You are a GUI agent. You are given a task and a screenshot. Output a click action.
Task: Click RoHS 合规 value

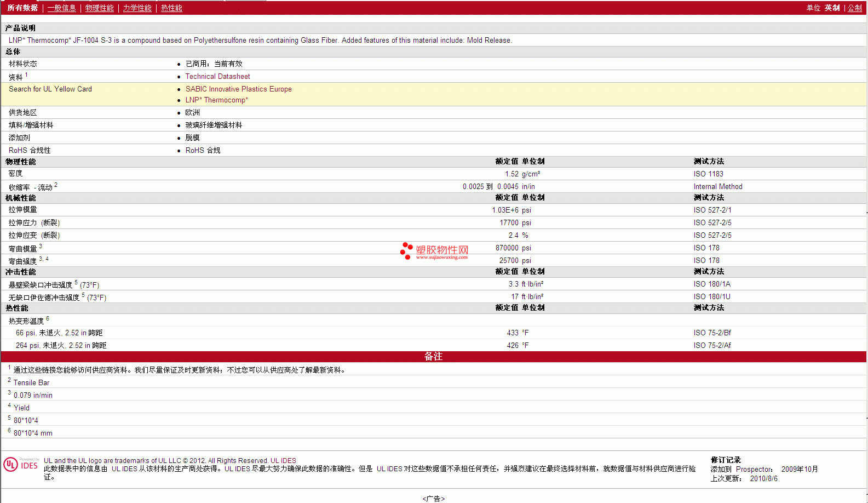coord(203,150)
